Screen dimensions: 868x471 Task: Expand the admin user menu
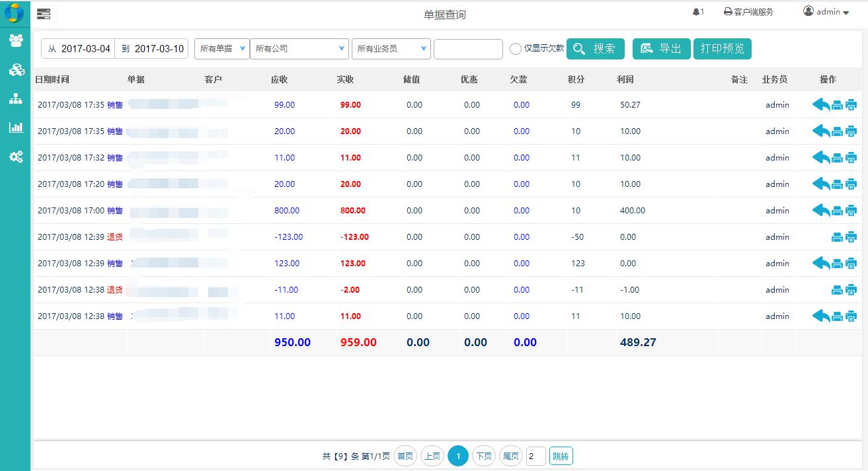click(x=826, y=12)
